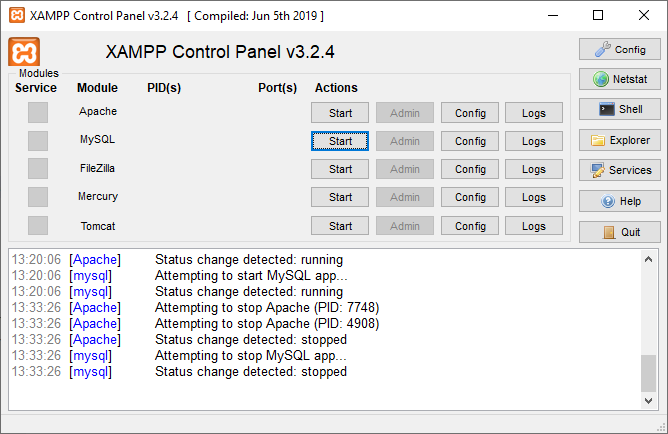Screen dimensions: 668x434
Task: Start the MySQL module
Action: (x=340, y=141)
